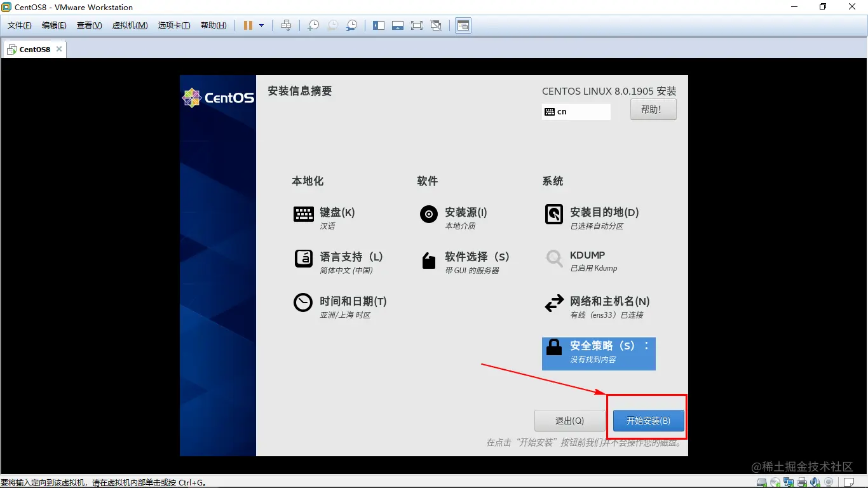Open Language Support (语言支持) settings
Viewport: 868px width, 488px height.
[338, 262]
